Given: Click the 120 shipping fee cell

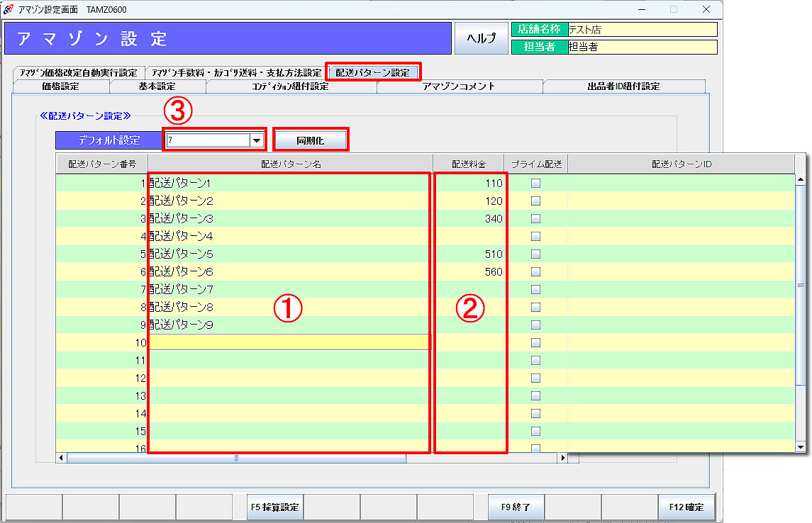Looking at the screenshot, I should 469,201.
